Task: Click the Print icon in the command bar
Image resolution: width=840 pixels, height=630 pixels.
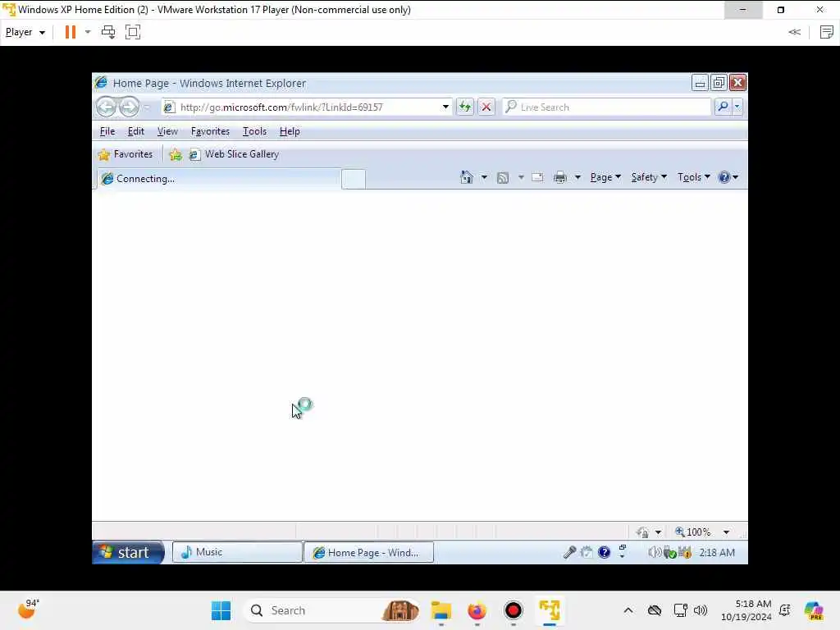Action: pyautogui.click(x=560, y=177)
